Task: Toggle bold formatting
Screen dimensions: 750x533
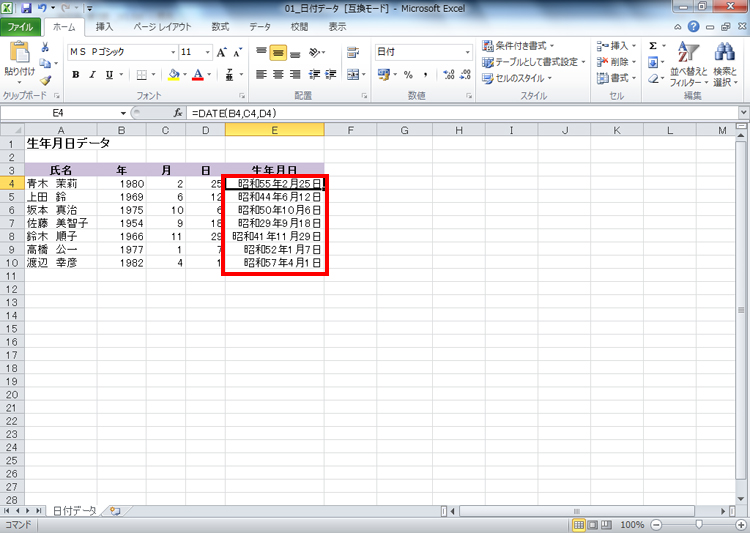Action: (76, 75)
